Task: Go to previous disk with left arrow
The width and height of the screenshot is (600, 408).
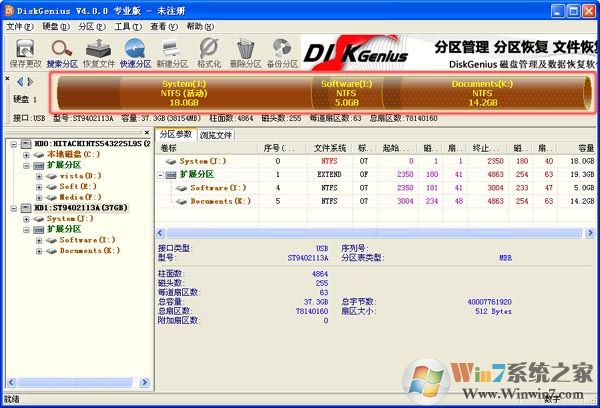Action: coord(18,80)
